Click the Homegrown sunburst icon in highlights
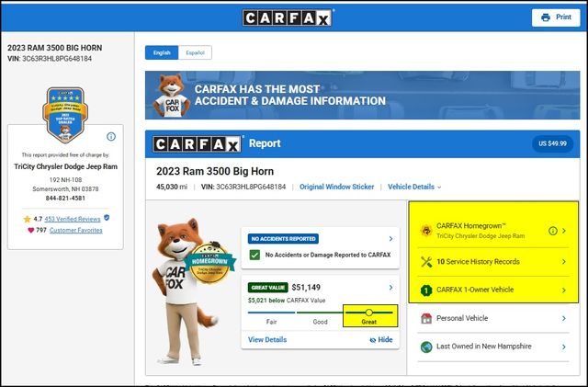The width and height of the screenshot is (588, 387). tap(426, 230)
